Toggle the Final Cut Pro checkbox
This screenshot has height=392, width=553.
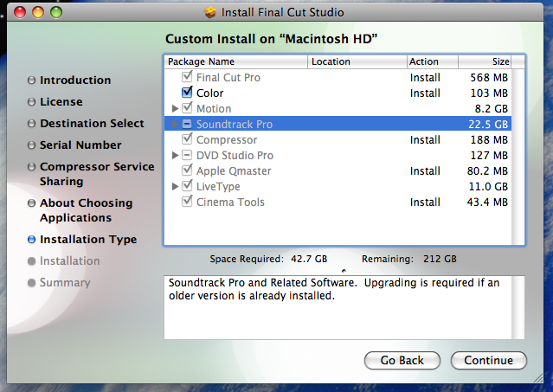click(x=187, y=77)
